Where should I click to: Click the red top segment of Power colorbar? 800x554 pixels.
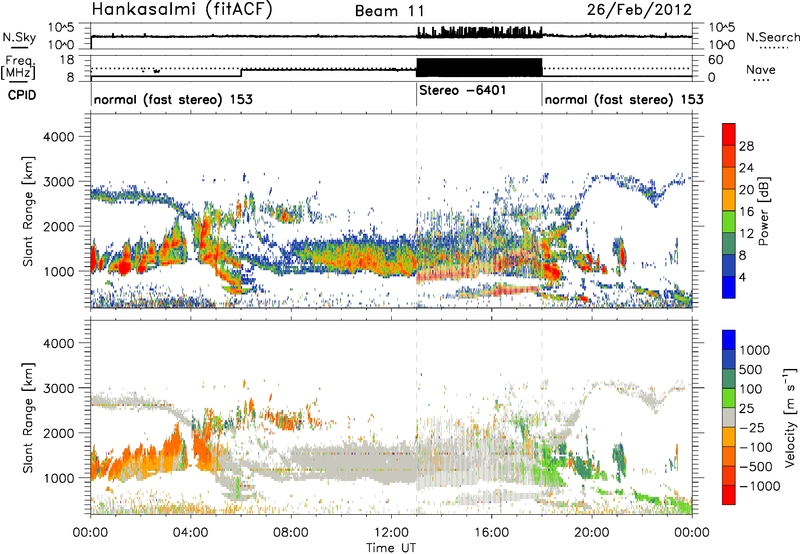[x=729, y=134]
